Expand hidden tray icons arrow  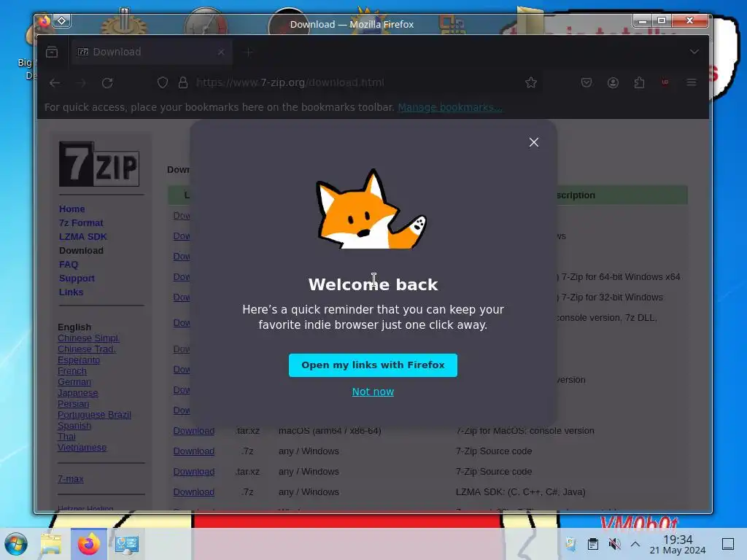[635, 544]
